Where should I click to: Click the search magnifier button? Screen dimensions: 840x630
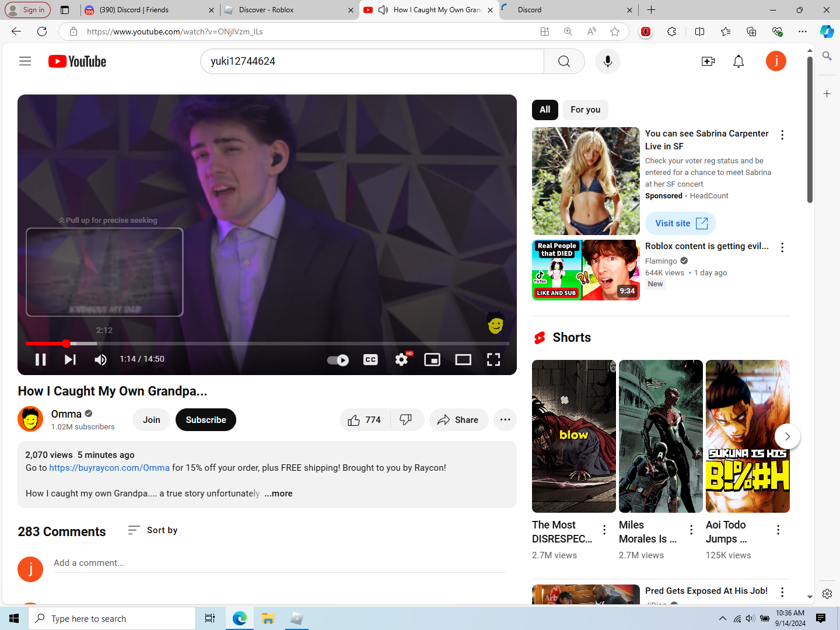[x=564, y=61]
